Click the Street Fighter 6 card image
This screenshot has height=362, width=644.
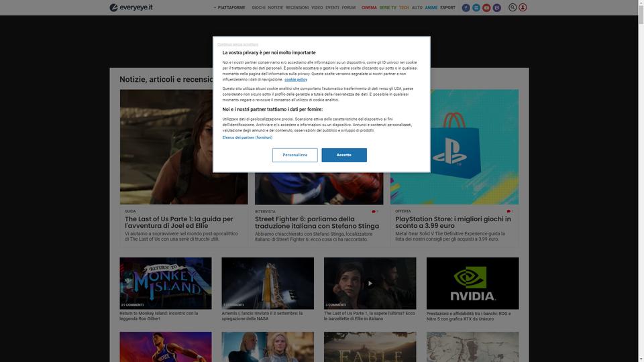coord(319,188)
